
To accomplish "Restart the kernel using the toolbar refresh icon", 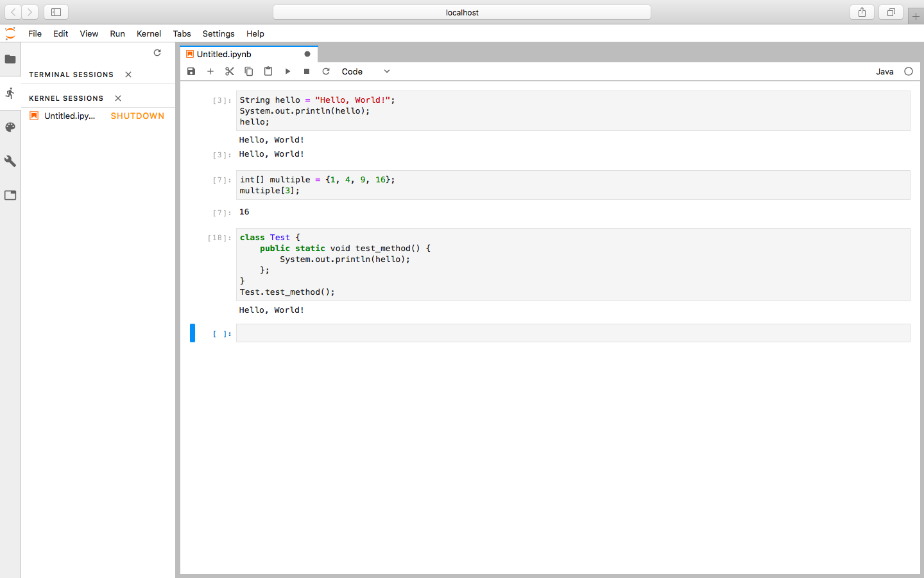I will pos(326,71).
